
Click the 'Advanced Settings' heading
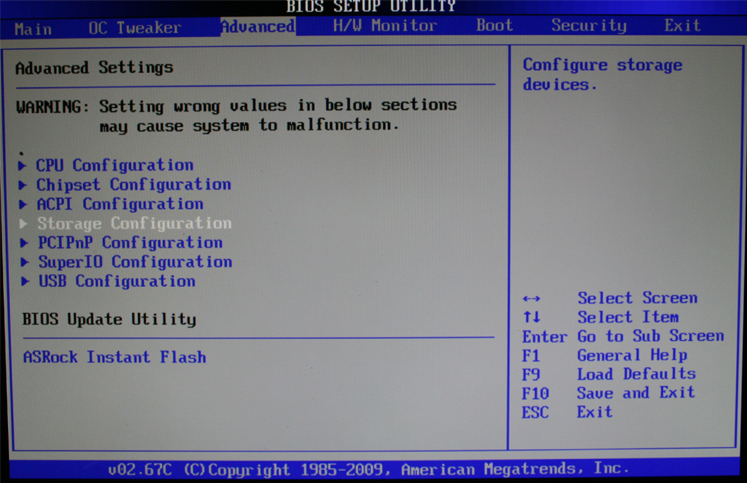[94, 68]
